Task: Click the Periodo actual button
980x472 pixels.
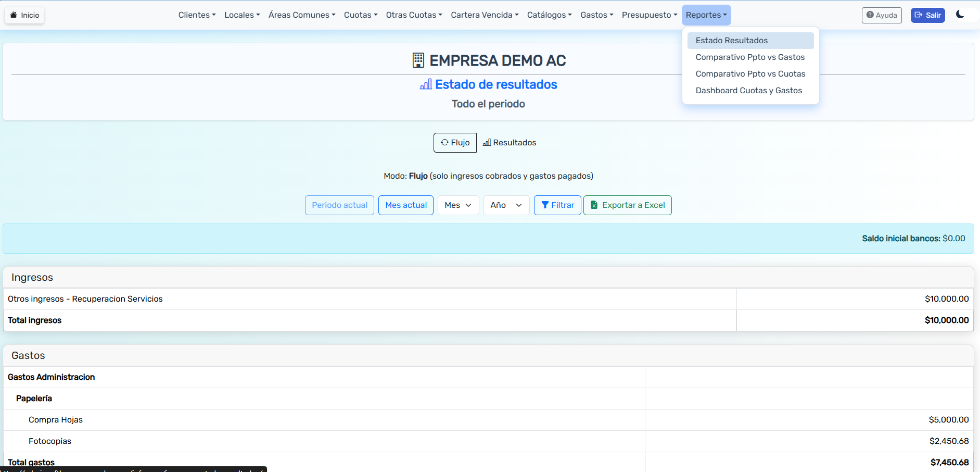Action: click(339, 205)
